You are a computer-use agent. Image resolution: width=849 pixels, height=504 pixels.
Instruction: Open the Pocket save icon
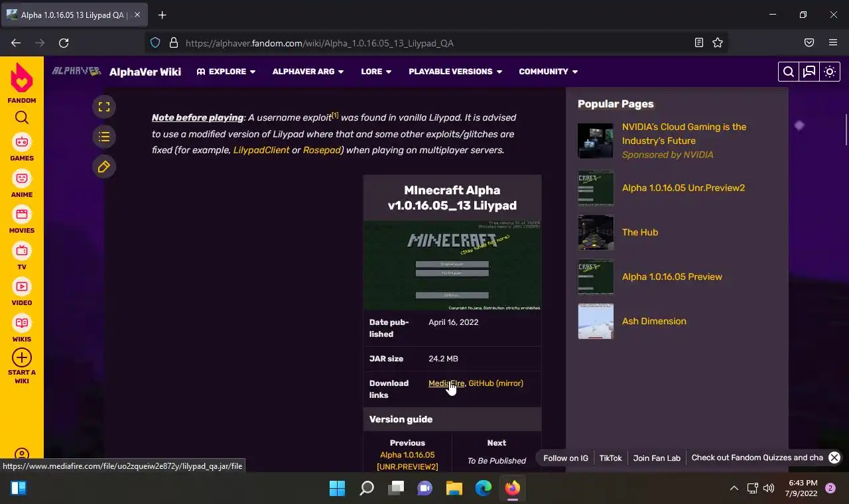tap(809, 42)
